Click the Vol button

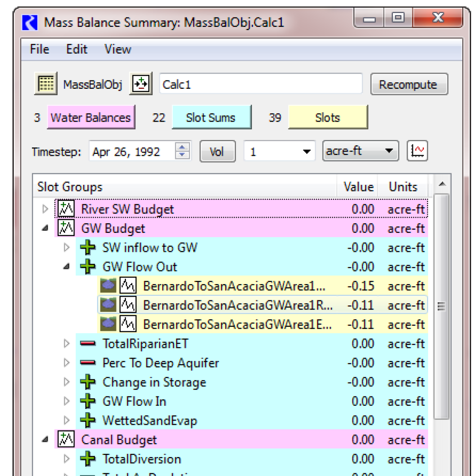coord(217,152)
